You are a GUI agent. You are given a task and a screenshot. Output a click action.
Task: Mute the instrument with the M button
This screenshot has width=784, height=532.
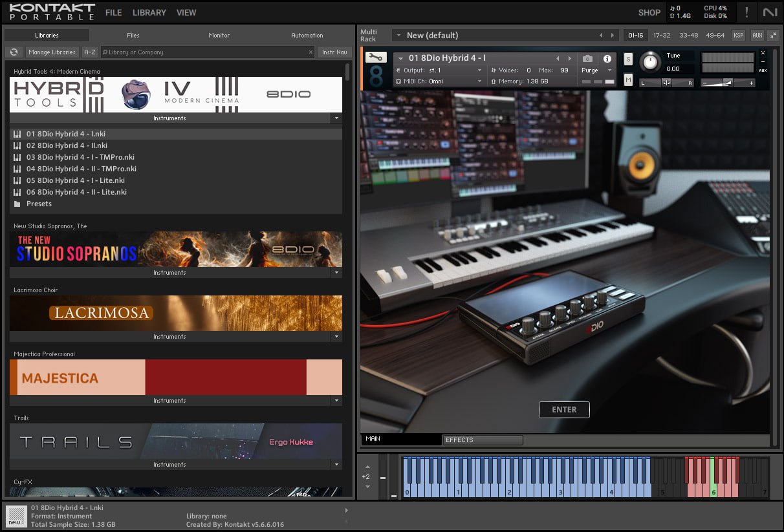pyautogui.click(x=628, y=80)
